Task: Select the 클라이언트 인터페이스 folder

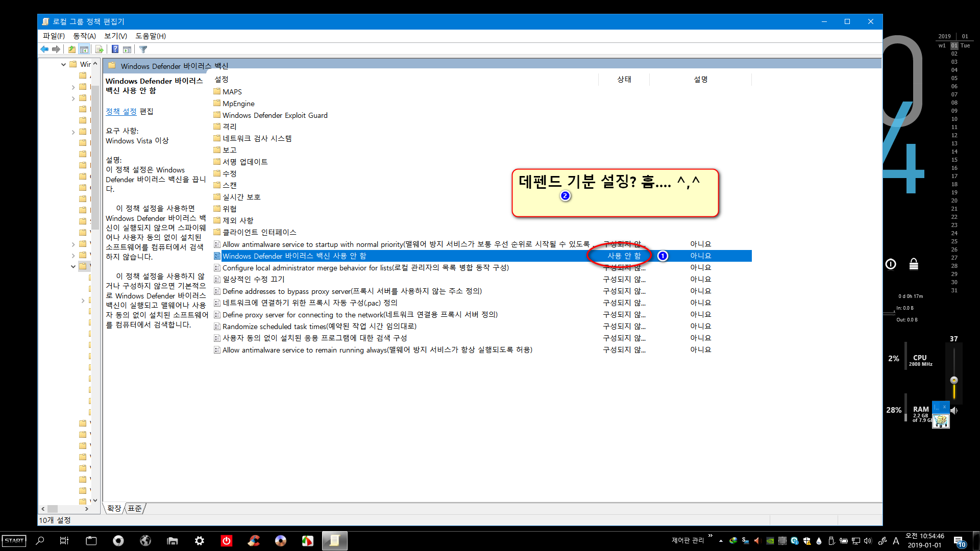Action: point(255,232)
